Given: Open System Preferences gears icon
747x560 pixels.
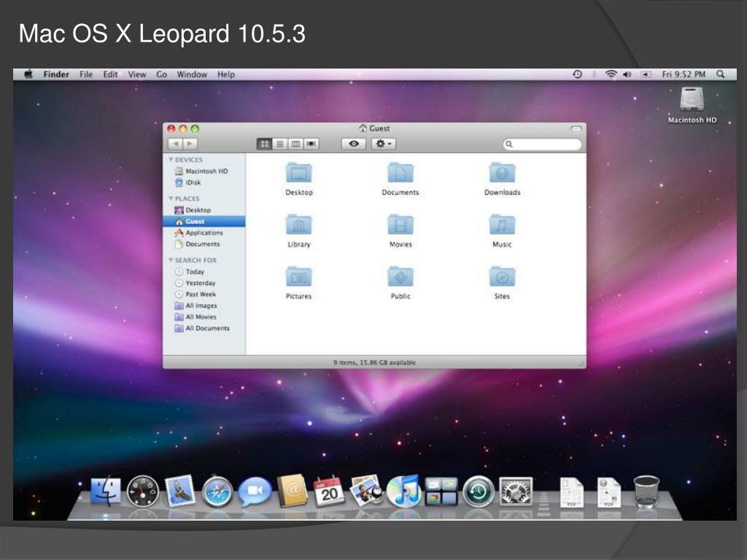Looking at the screenshot, I should (x=516, y=491).
